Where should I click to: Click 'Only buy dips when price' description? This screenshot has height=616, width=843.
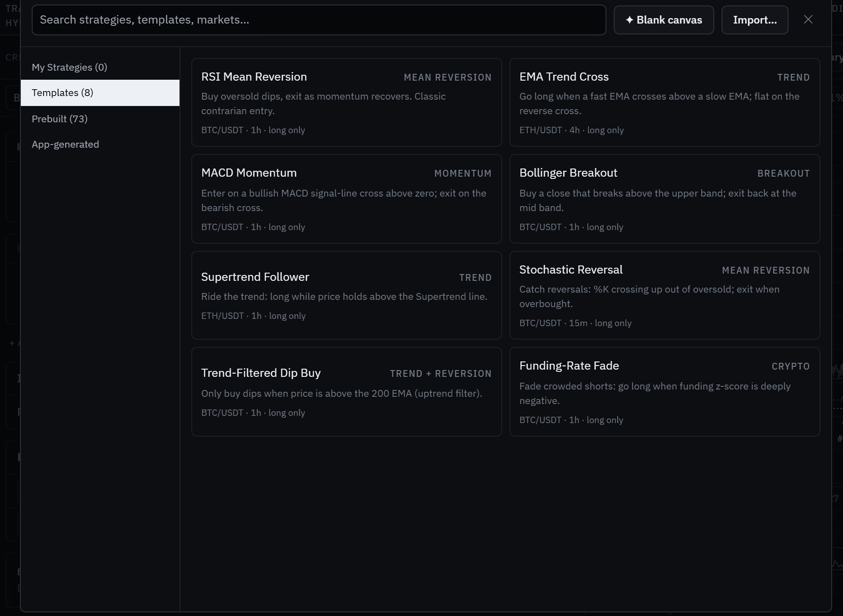(342, 394)
